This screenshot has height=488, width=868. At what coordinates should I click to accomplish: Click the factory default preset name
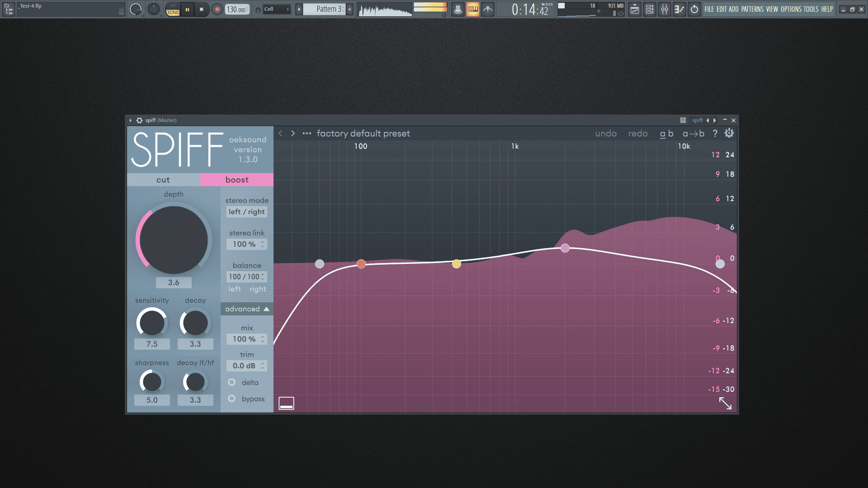point(363,133)
